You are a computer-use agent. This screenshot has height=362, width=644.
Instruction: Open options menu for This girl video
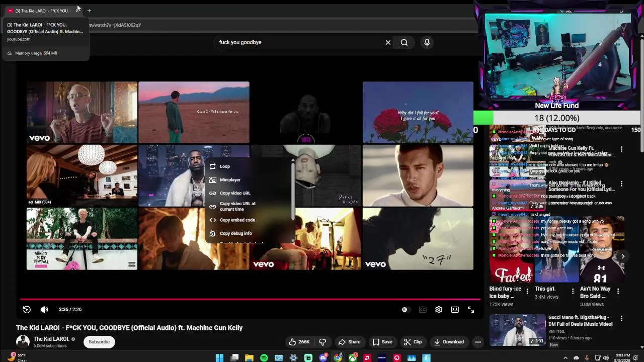[x=573, y=292]
